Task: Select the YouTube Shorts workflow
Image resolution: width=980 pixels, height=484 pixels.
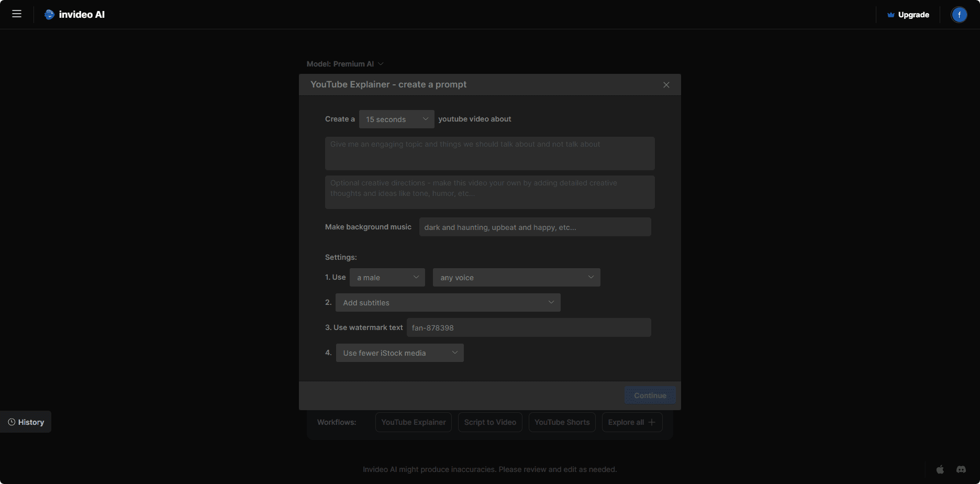Action: tap(562, 422)
